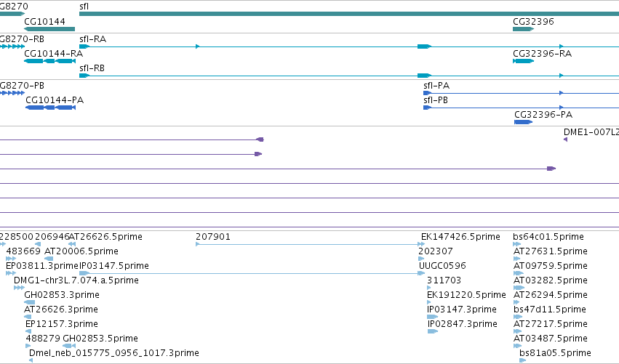
Task: Select the CG10144-PA protein glyph
Action: click(x=50, y=108)
